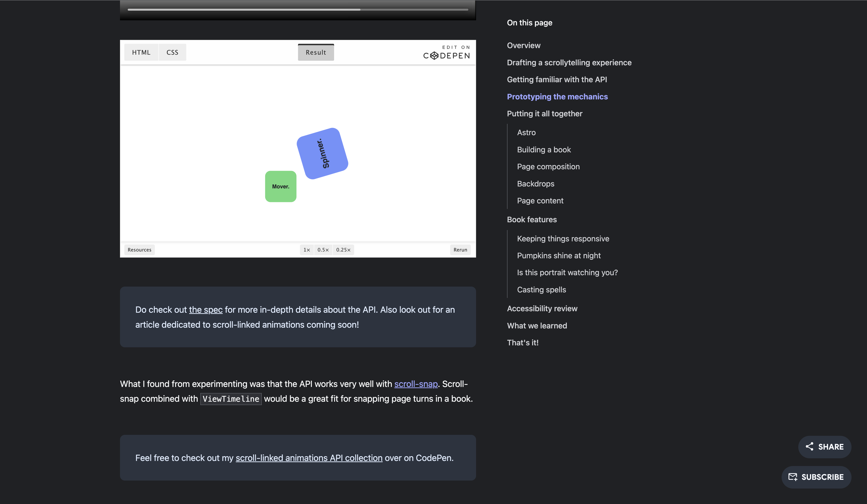The image size is (867, 504).
Task: Navigate to the Astro subsection
Action: [x=526, y=133]
